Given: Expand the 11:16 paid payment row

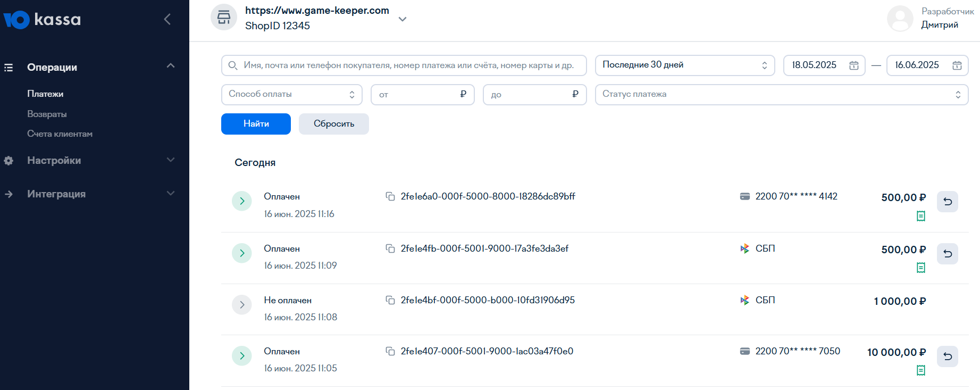Looking at the screenshot, I should (x=242, y=201).
